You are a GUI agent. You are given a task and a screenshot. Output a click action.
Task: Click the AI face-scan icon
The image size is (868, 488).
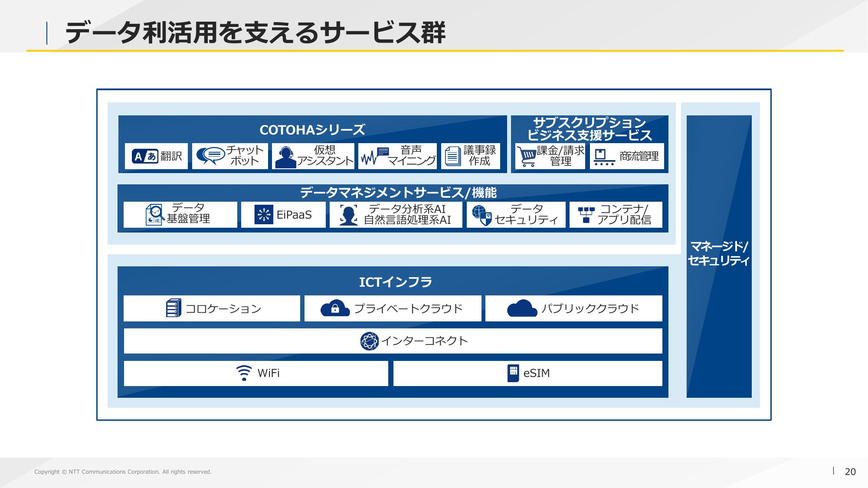click(349, 215)
